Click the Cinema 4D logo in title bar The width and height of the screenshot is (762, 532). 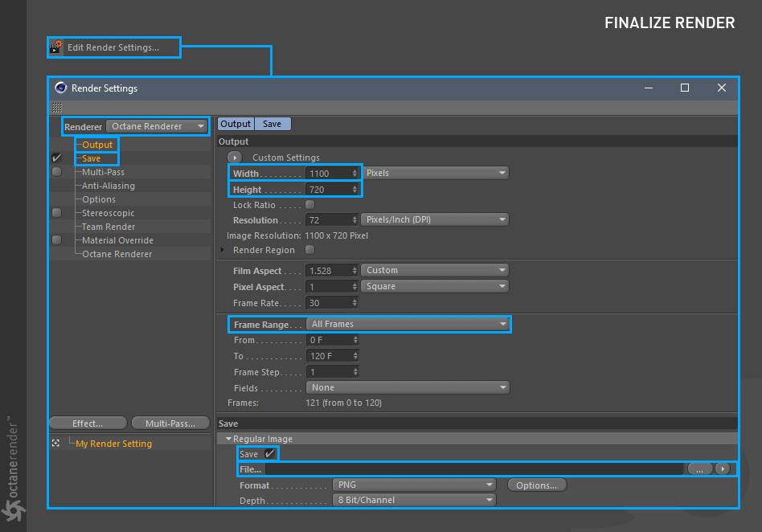click(61, 88)
